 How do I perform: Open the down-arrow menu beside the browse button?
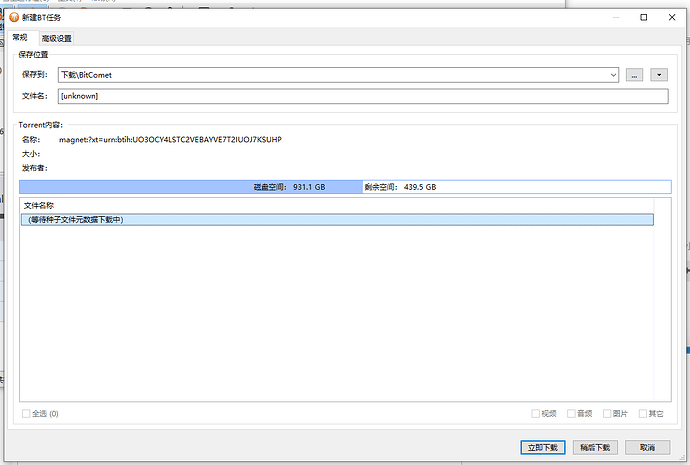659,75
